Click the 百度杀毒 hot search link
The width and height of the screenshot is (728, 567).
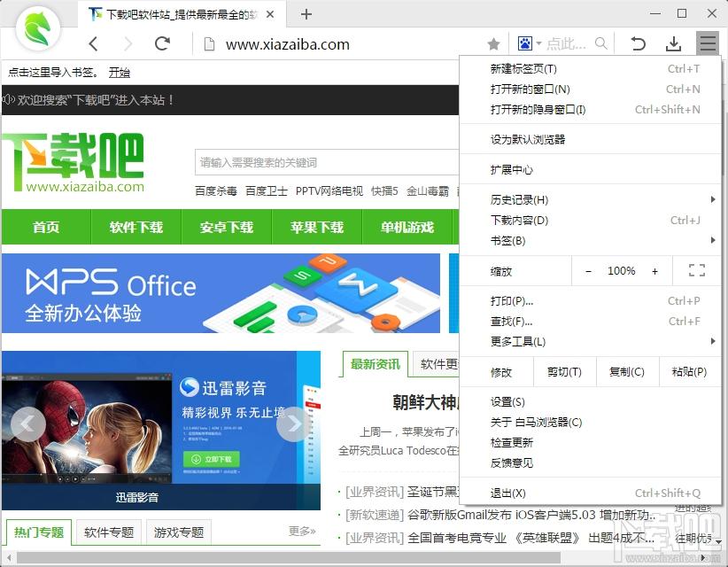(x=216, y=191)
